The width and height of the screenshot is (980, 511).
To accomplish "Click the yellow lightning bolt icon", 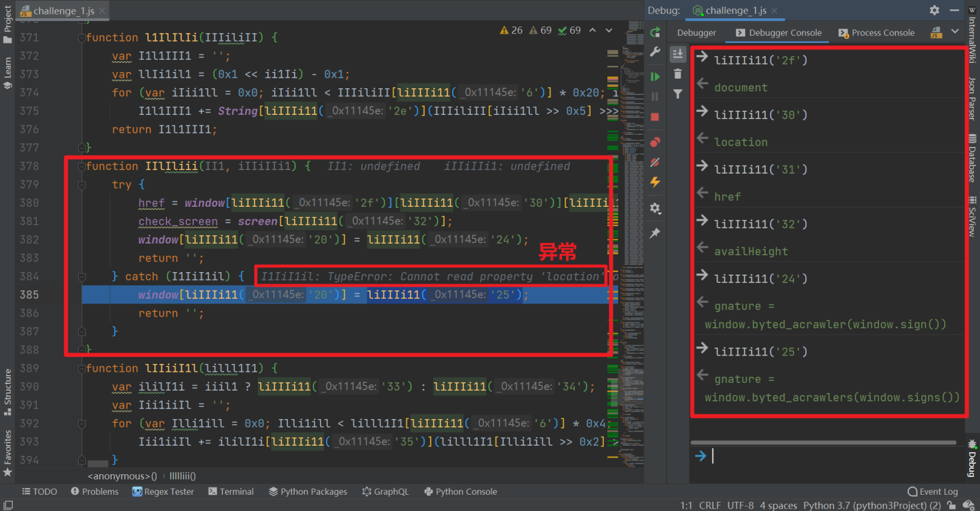I will pyautogui.click(x=655, y=182).
